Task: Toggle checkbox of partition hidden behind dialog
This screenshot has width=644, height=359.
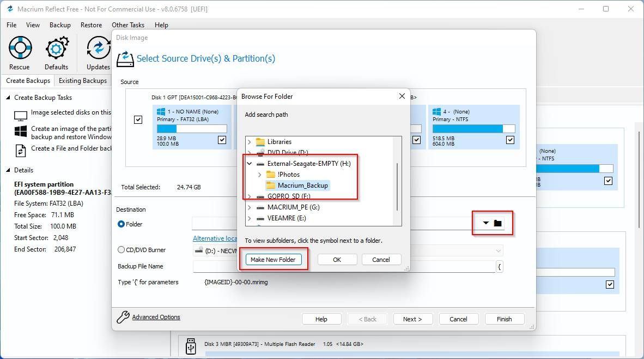Action: (416, 140)
